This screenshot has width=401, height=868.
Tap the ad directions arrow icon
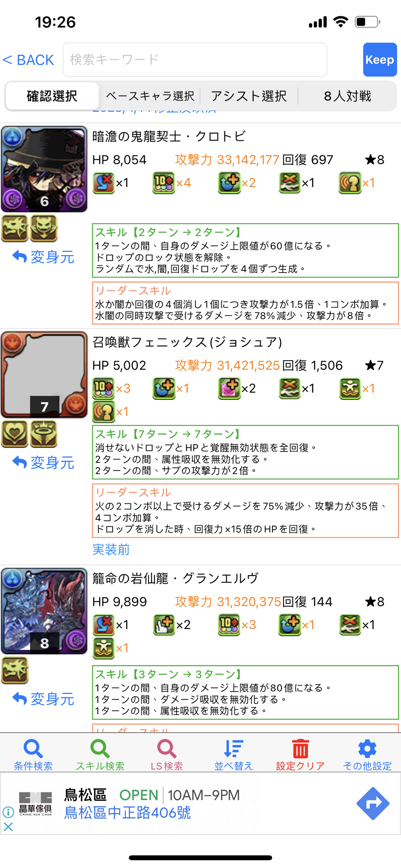(373, 803)
